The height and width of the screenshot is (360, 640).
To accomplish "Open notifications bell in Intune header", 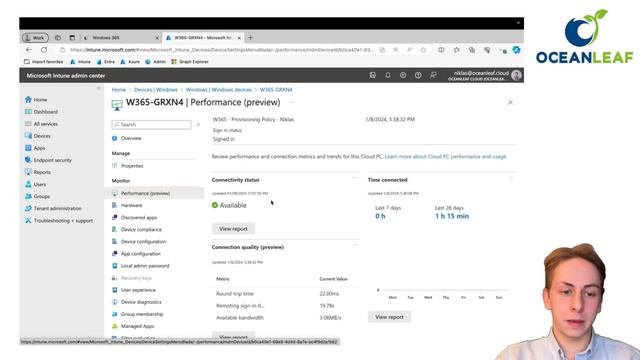I will (x=388, y=76).
